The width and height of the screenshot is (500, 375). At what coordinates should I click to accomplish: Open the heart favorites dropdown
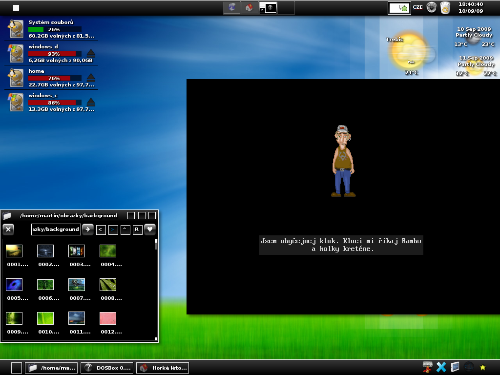coord(150,229)
